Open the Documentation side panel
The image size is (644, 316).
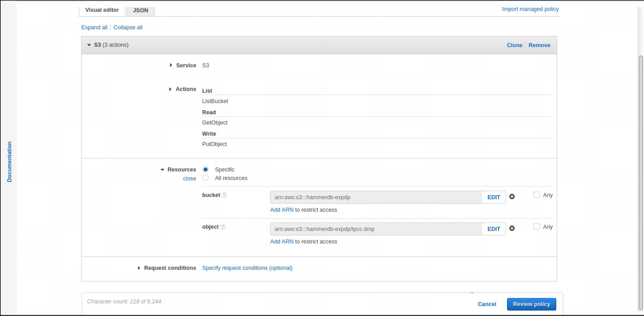coord(10,162)
